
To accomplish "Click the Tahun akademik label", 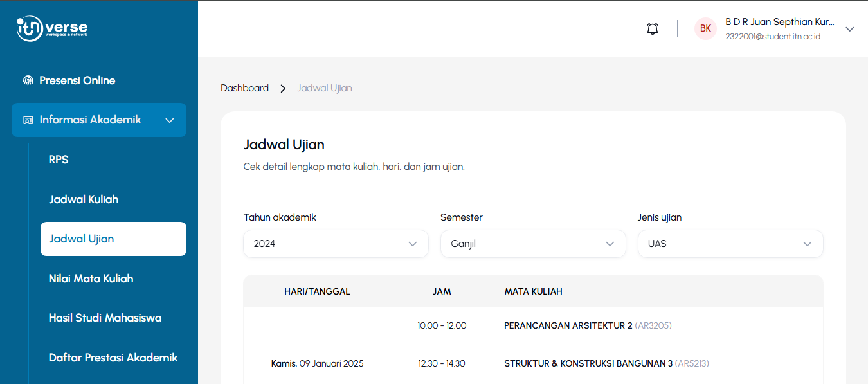I will [x=280, y=217].
